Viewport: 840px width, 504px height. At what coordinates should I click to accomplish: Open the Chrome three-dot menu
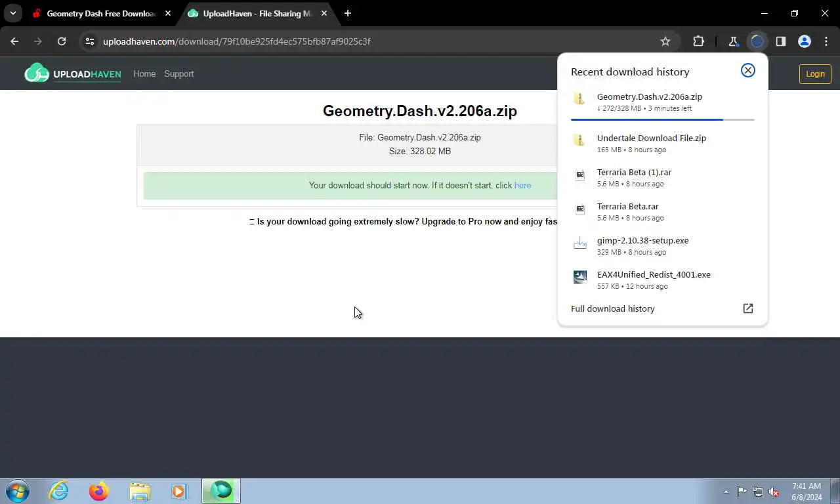coord(826,41)
